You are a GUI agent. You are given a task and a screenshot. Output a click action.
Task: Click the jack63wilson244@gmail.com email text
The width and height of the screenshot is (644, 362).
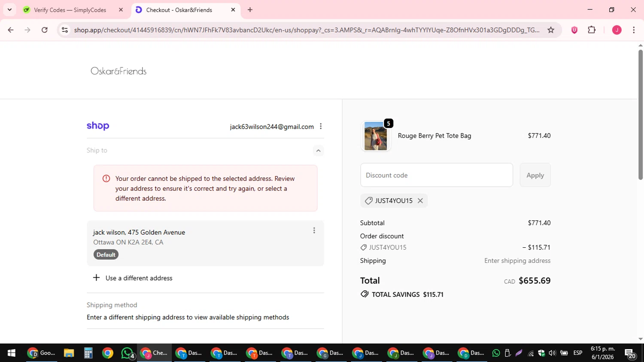(x=272, y=127)
